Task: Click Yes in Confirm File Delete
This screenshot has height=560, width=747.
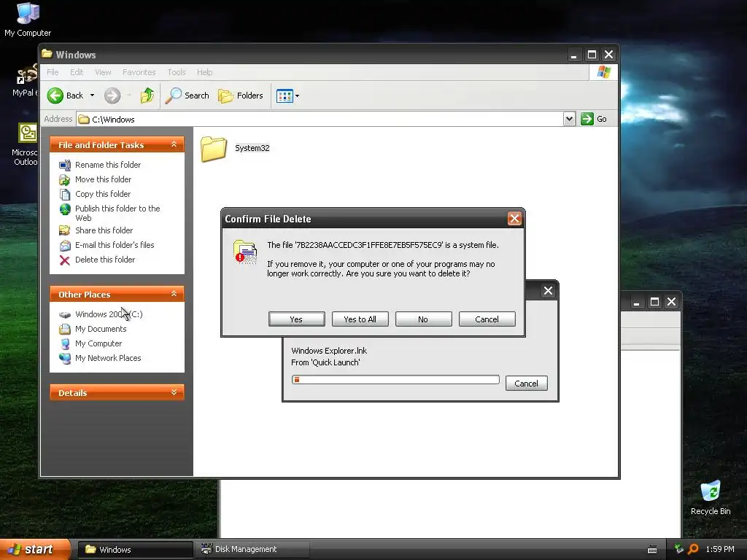Action: 296,319
